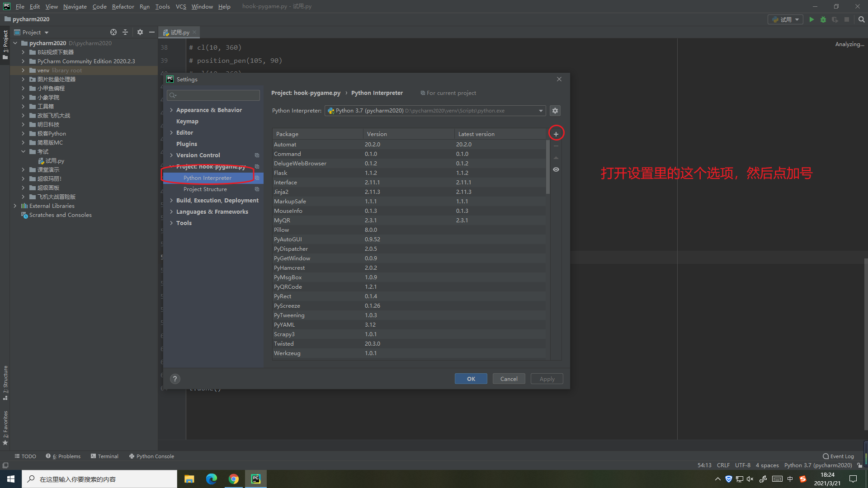
Task: Open the File menu
Action: [x=20, y=6]
